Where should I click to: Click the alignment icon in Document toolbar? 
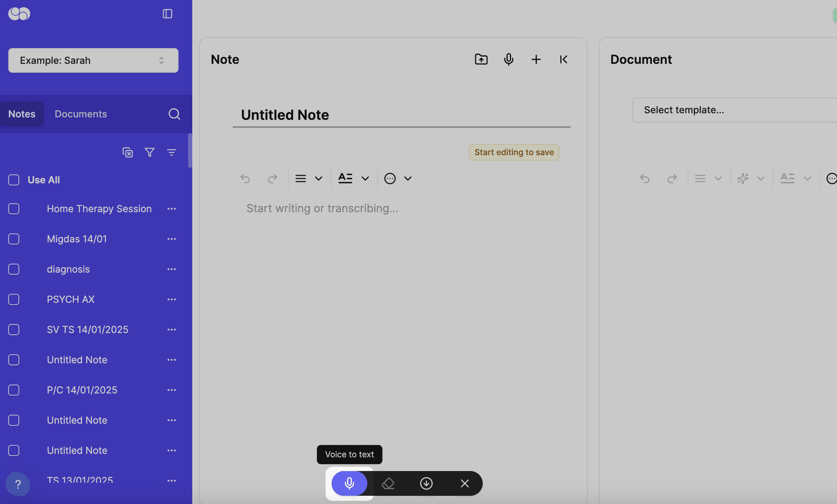(x=700, y=178)
